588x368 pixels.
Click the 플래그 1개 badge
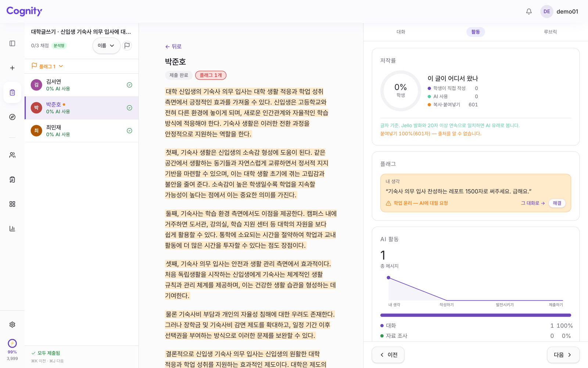point(211,75)
